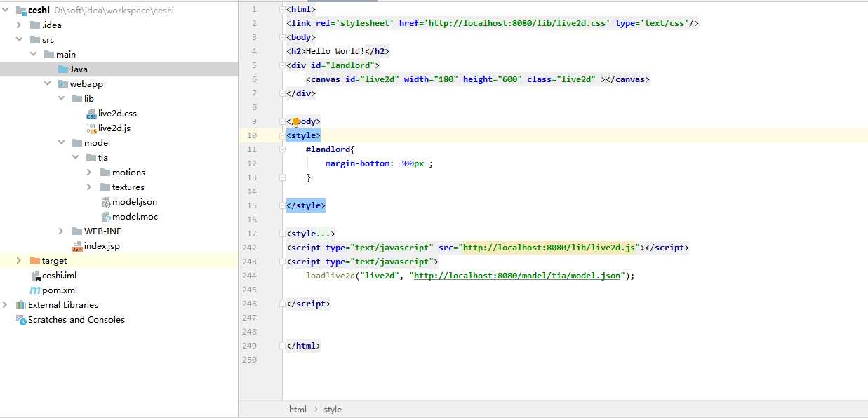Click the Maven pom.xml icon
Screen dimensions: 868x418
coord(35,290)
